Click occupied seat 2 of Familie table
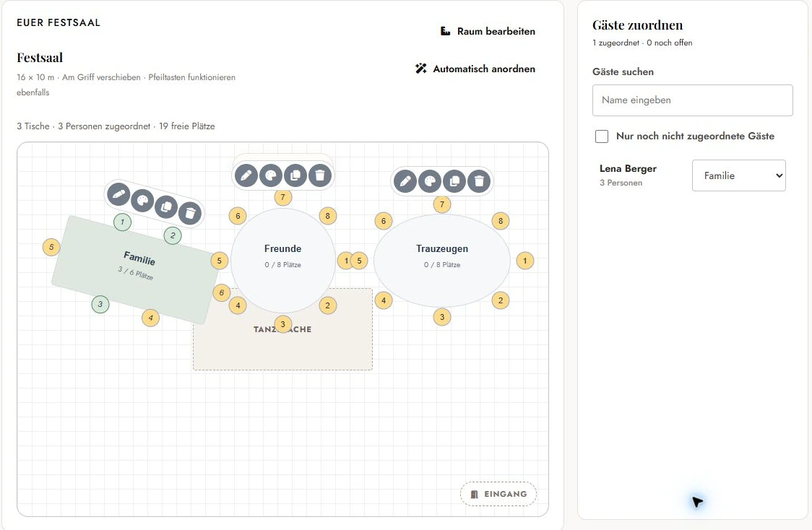The image size is (812, 530). click(173, 235)
